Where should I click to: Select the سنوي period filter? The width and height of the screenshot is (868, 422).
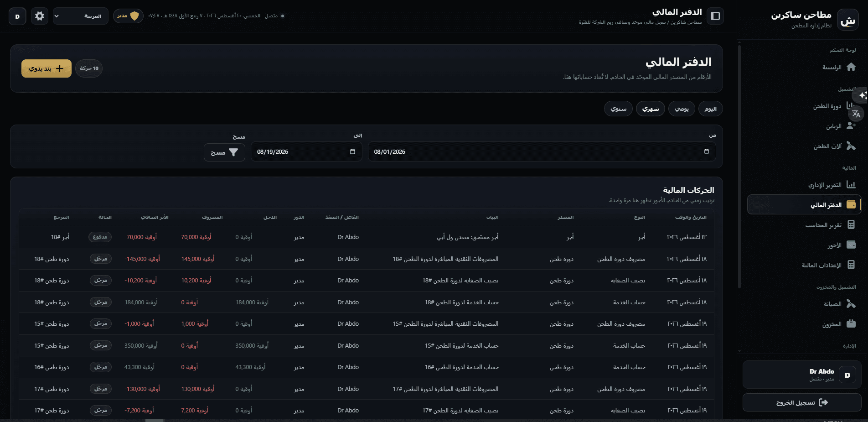click(x=618, y=109)
